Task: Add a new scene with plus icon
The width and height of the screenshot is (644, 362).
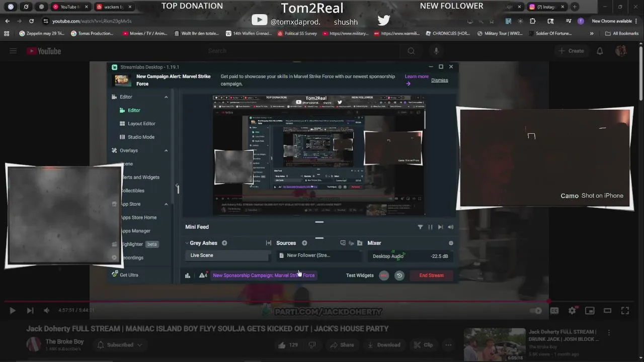Action: 224,243
